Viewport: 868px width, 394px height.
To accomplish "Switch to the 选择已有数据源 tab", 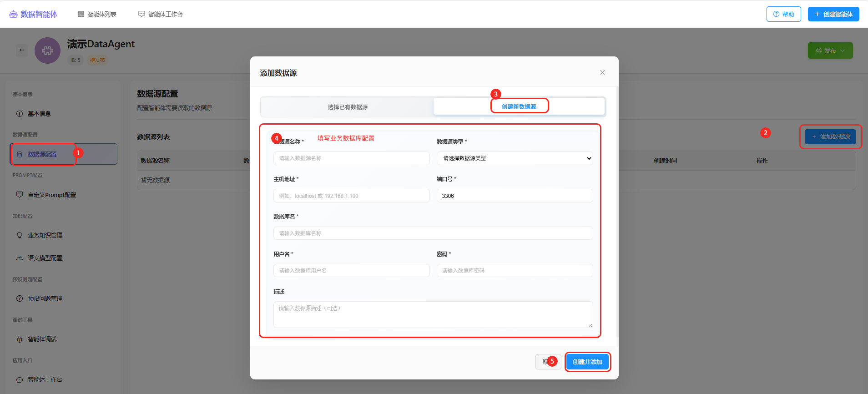I will (348, 107).
